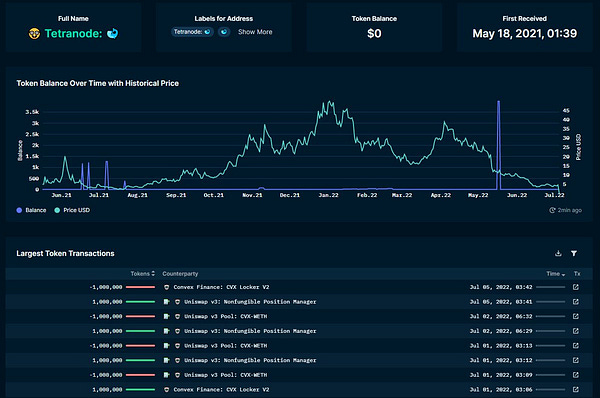600x398 pixels.
Task: Open Uniswap v3 Pool: CVX-WETH in the Jul 01 03:13 row
Action: [225, 346]
